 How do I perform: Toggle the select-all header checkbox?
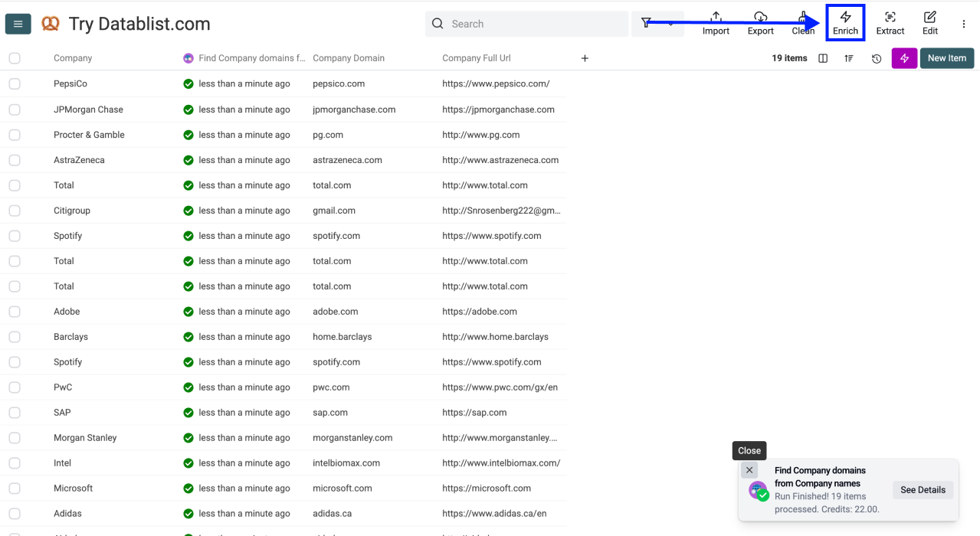click(x=15, y=58)
